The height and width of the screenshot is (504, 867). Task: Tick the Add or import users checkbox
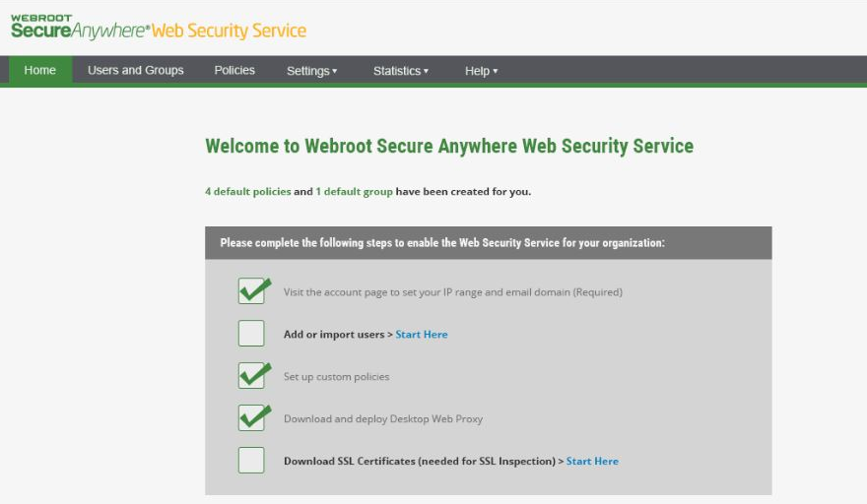pos(251,334)
